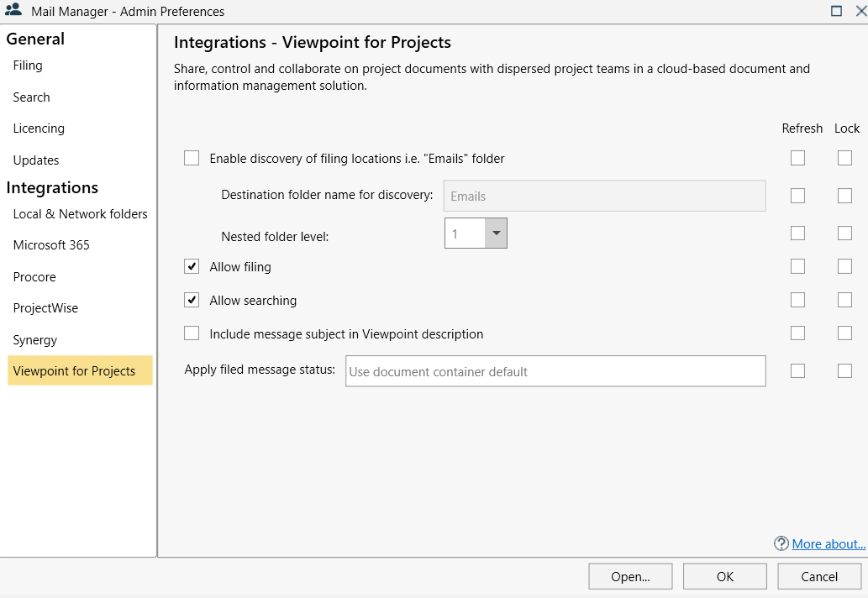
Task: Select the ProjectWise integration
Action: click(x=45, y=307)
